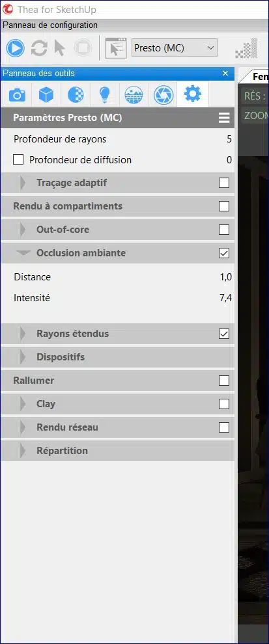Enable the Profondeur de diffusion checkbox
The width and height of the screenshot is (269, 644).
pos(18,160)
